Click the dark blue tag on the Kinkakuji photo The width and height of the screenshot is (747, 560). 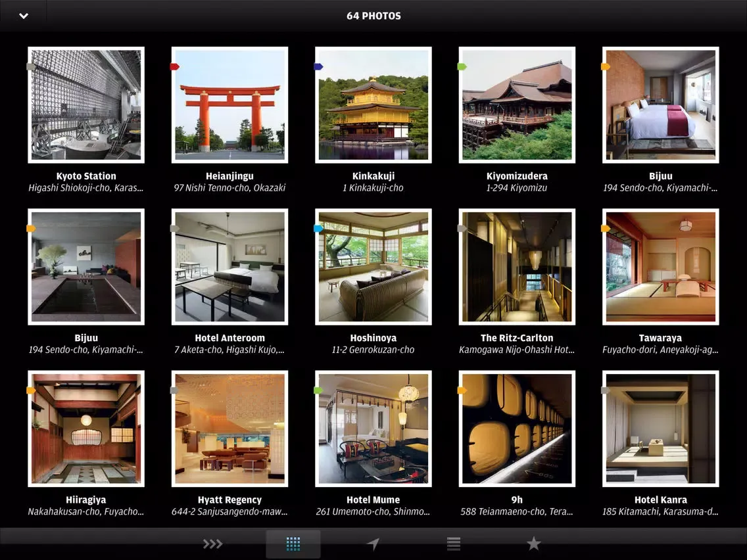click(x=319, y=66)
